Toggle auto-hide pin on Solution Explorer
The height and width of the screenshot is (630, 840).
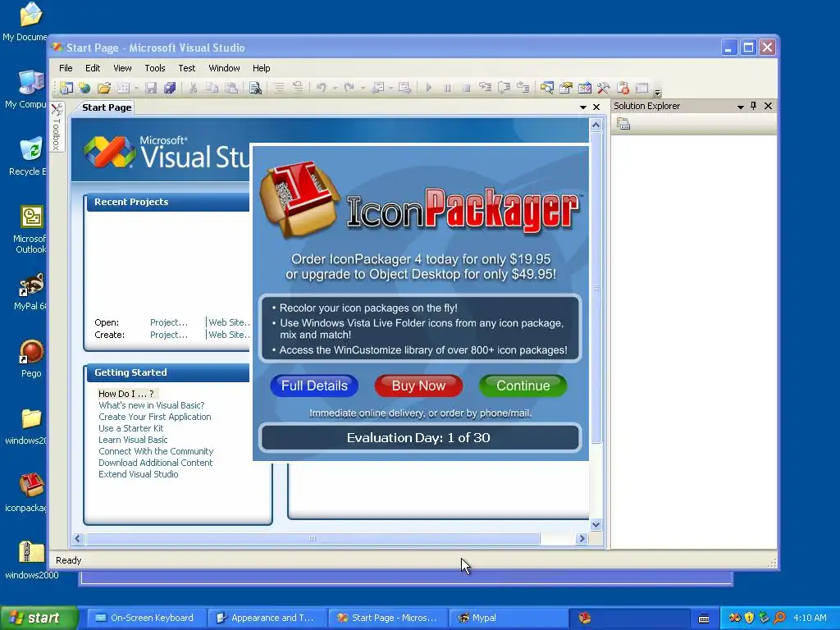(x=754, y=106)
